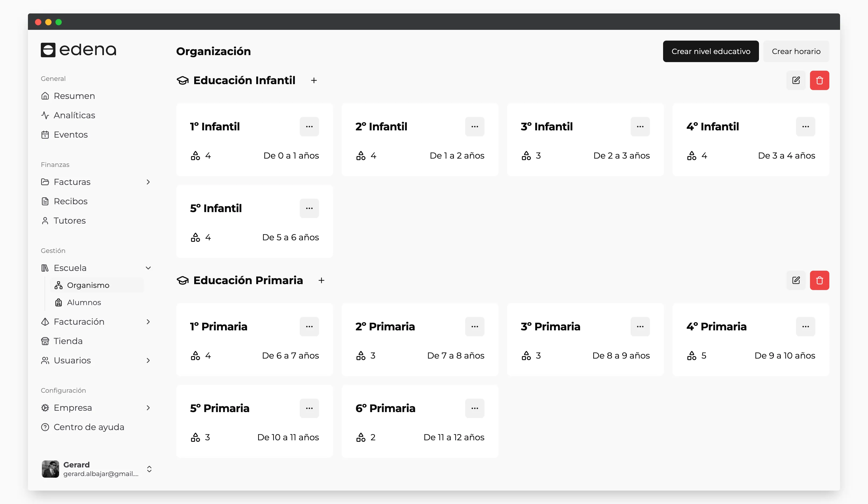Click the Crear horario button
Viewport: 868px width, 504px height.
[x=796, y=51]
